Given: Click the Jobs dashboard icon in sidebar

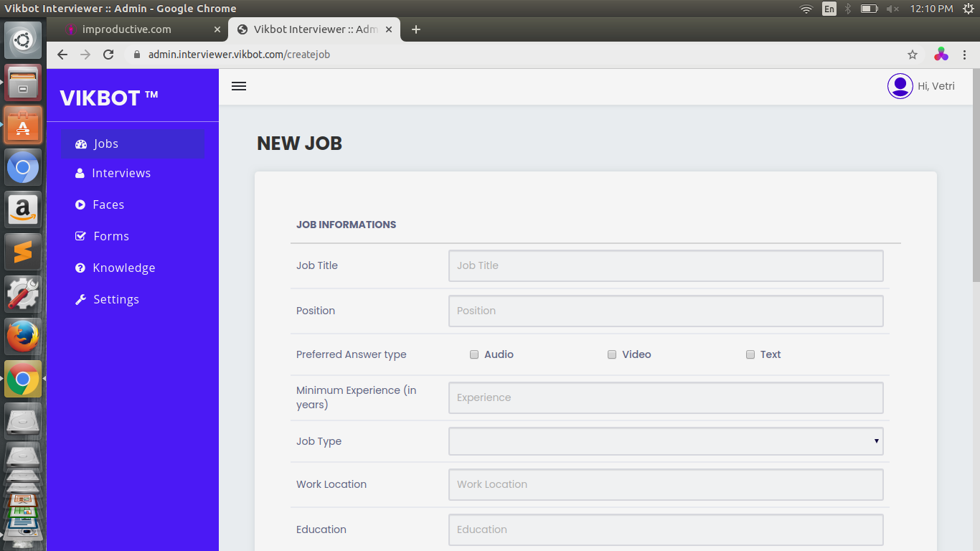Looking at the screenshot, I should [81, 144].
